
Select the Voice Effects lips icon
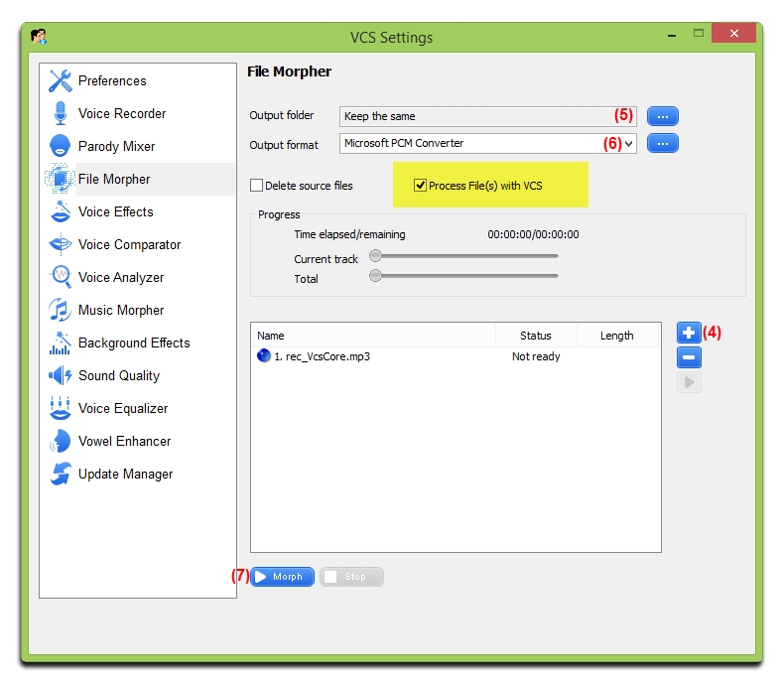click(x=60, y=211)
